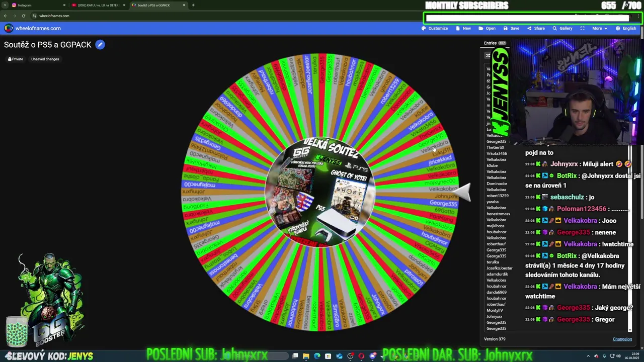
Task: Open Microsoft Store from the taskbar
Action: pos(328,356)
